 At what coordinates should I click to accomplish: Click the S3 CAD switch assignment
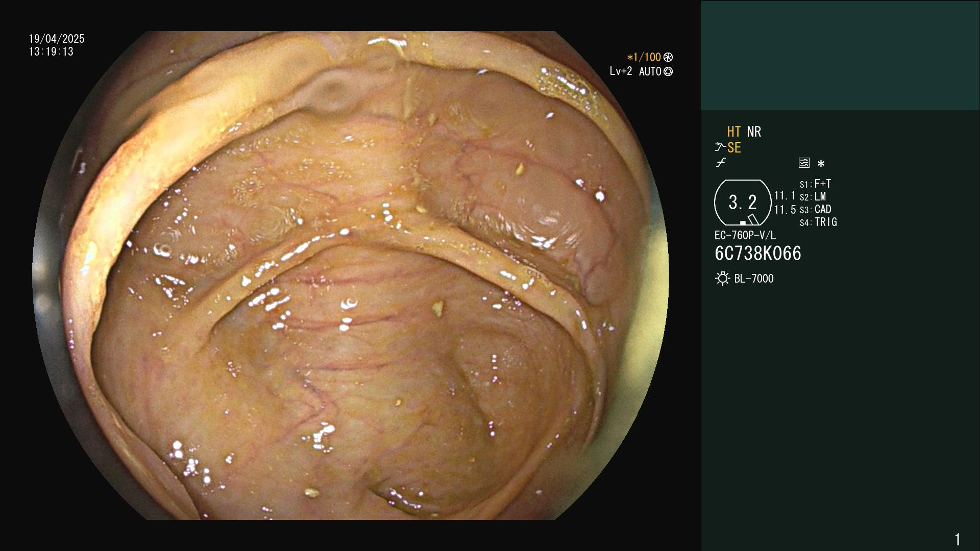pos(816,210)
